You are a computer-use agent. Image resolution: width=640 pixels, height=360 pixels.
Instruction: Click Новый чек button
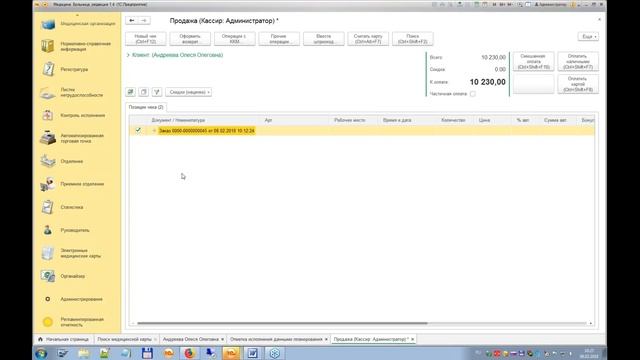coord(146,39)
